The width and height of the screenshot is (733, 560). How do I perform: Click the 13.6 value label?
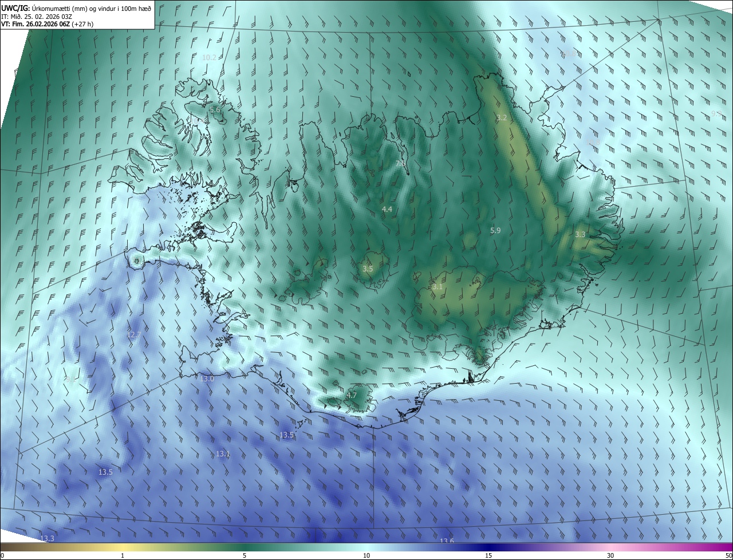(447, 541)
